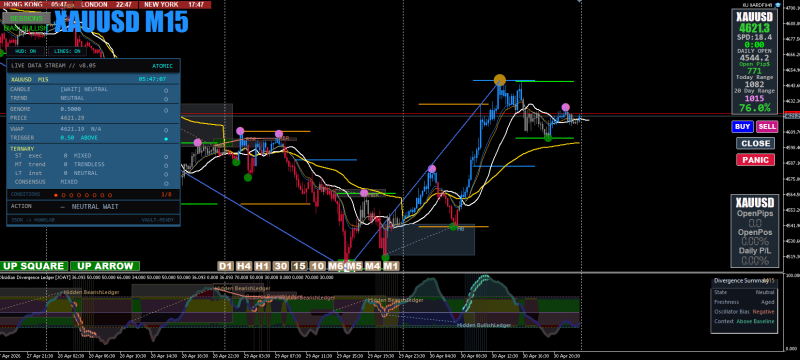800x360 pixels.
Task: Click the State Neutral row
Action: [744, 292]
